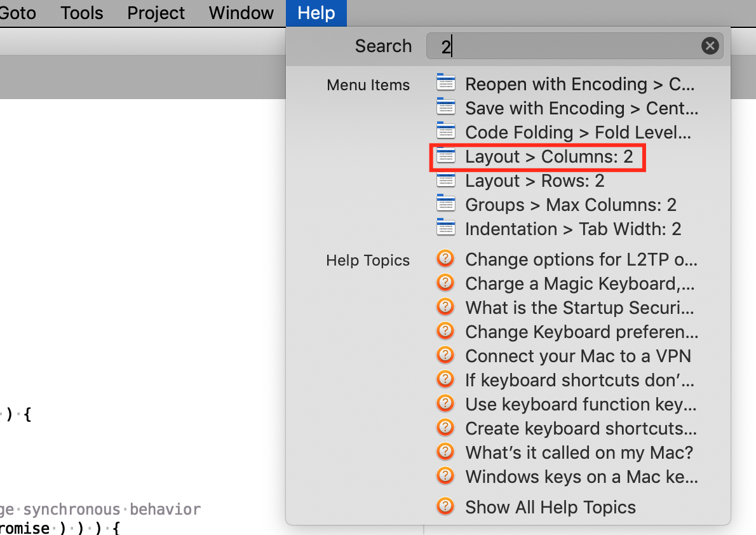Click menu icon beside Code Folding
The height and width of the screenshot is (535, 756).
(445, 131)
